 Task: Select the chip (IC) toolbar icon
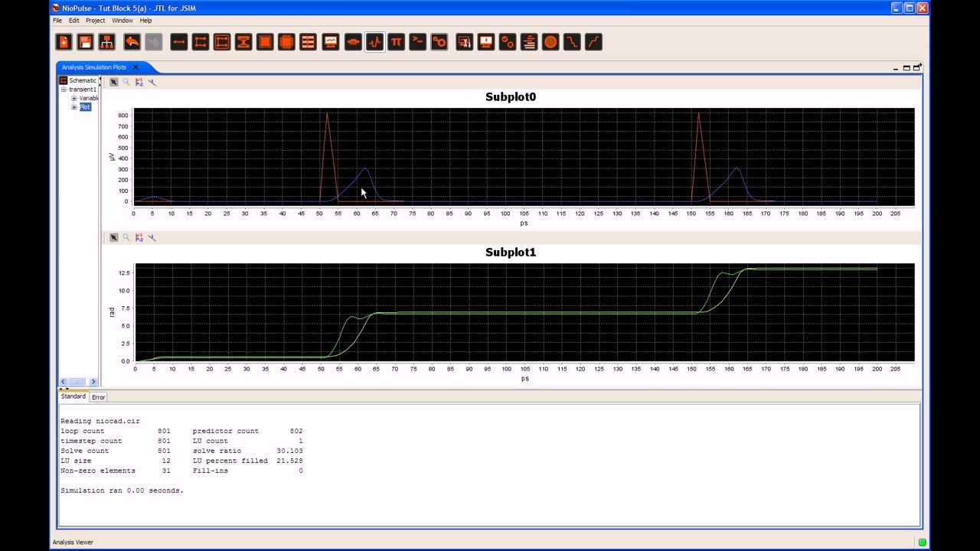tap(286, 42)
